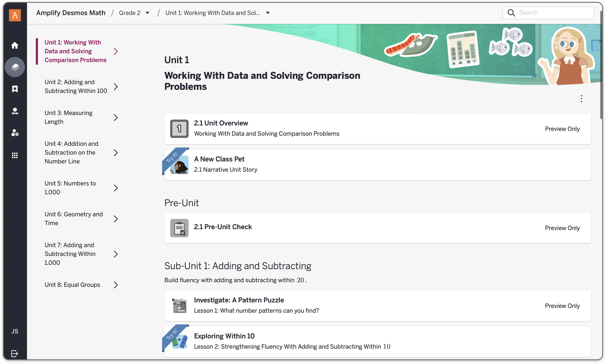The image size is (606, 364).
Task: Select Unit 1: Working With Data
Action: [x=76, y=51]
